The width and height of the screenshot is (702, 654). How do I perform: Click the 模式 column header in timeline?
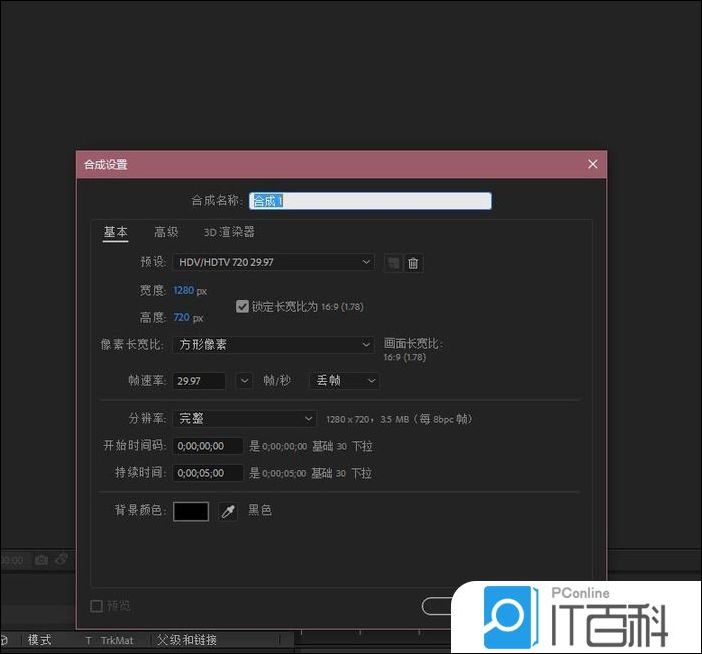(39, 640)
